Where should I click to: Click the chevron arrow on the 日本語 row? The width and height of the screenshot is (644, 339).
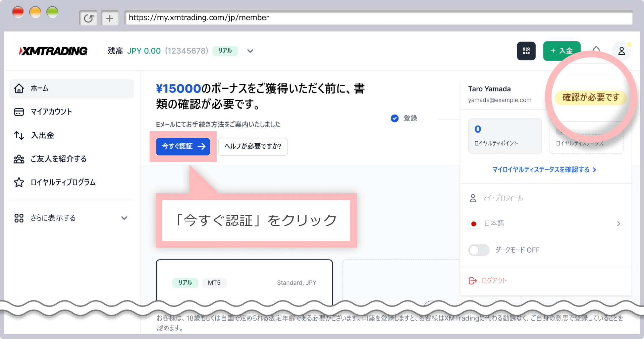pos(619,223)
